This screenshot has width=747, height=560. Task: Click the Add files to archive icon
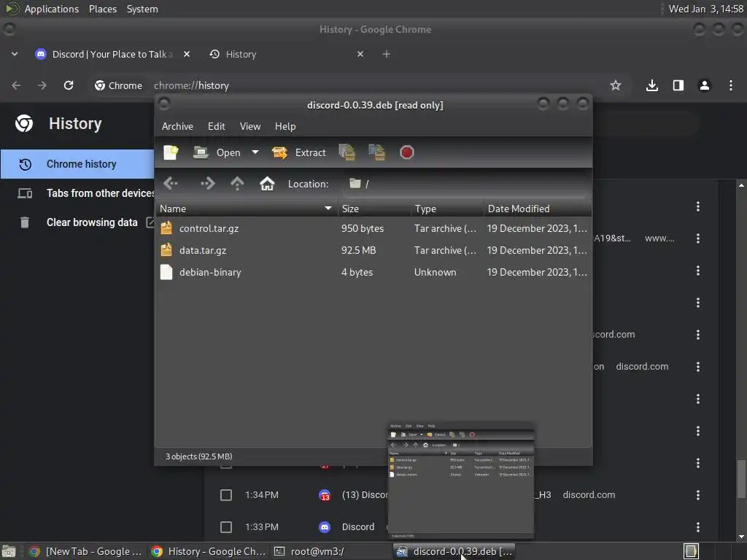tap(347, 152)
